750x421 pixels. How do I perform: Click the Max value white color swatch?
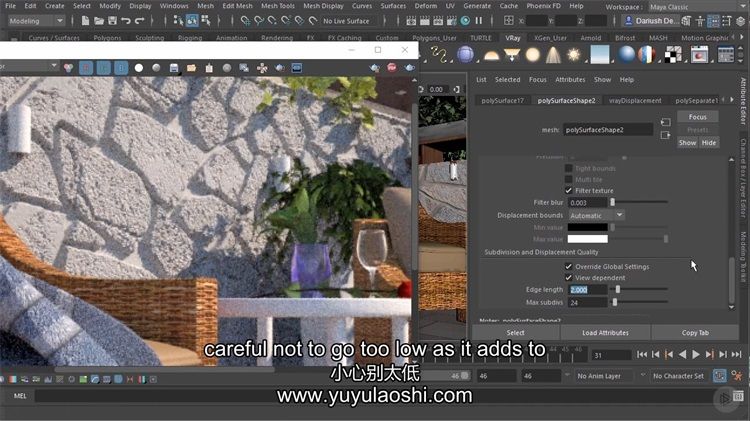pos(587,239)
